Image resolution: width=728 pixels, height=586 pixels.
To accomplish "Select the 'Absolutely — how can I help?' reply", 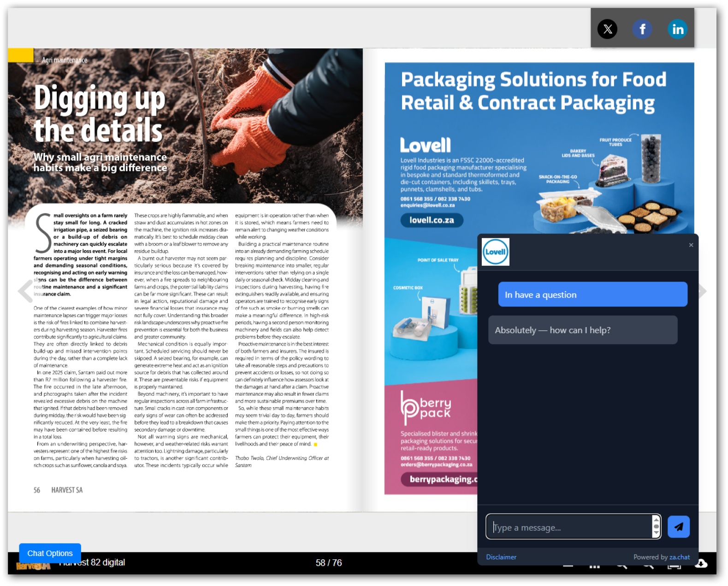I will [583, 330].
